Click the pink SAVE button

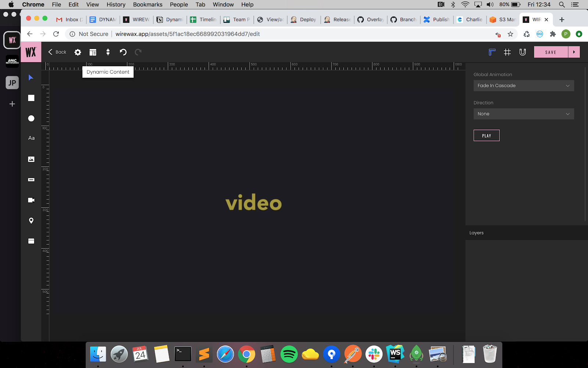pyautogui.click(x=551, y=52)
